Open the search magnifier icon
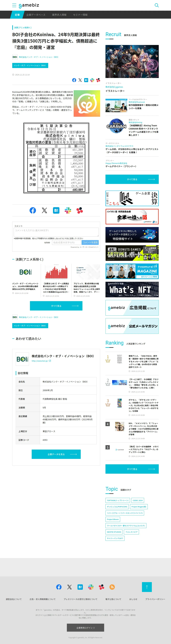 pos(157,5)
